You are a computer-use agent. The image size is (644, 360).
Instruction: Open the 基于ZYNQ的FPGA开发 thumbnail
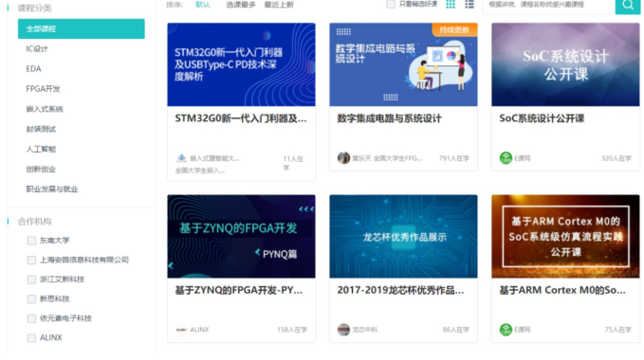pos(241,237)
